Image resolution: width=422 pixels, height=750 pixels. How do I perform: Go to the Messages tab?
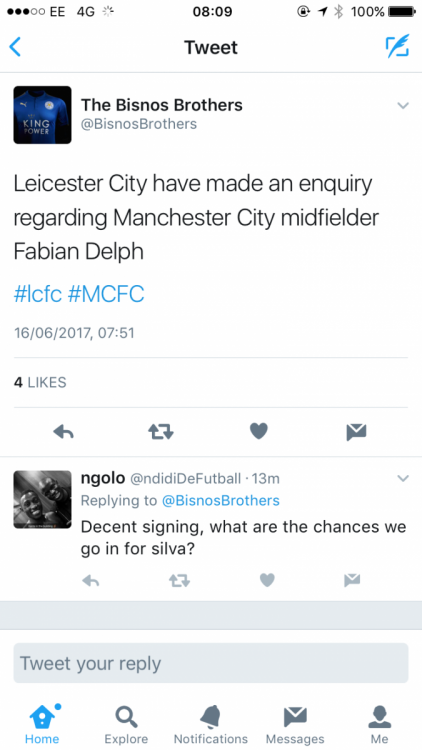point(295,725)
